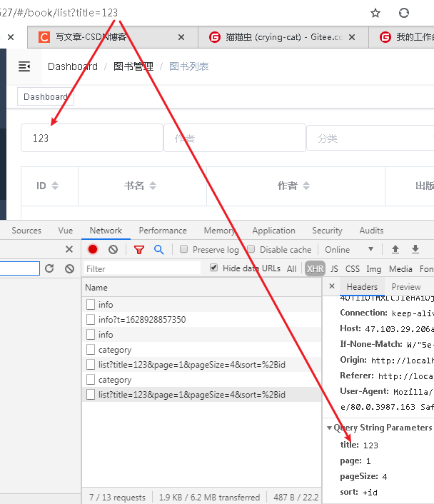Focus DevTools search pane input box
The height and width of the screenshot is (504, 434).
click(19, 268)
